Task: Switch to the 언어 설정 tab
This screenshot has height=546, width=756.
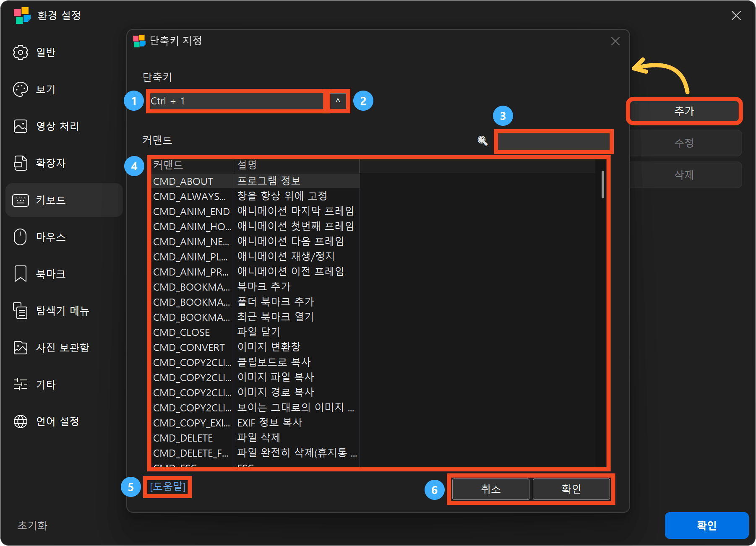Action: coord(64,421)
